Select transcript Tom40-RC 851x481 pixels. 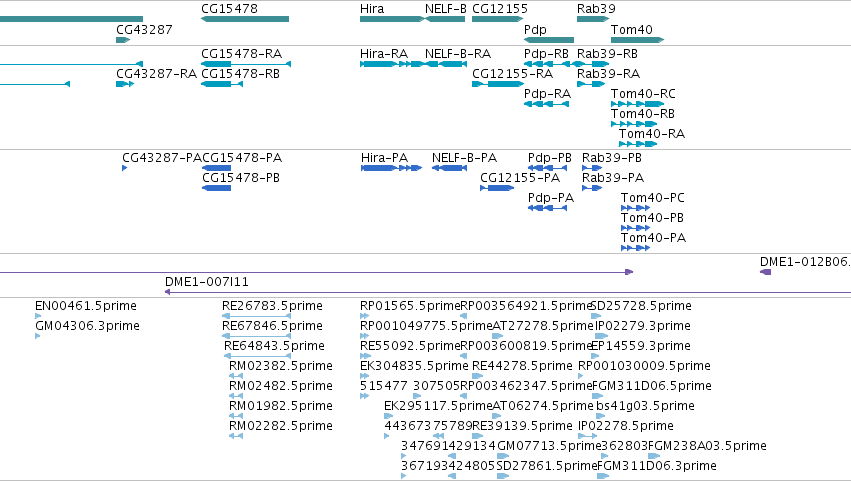(x=637, y=104)
